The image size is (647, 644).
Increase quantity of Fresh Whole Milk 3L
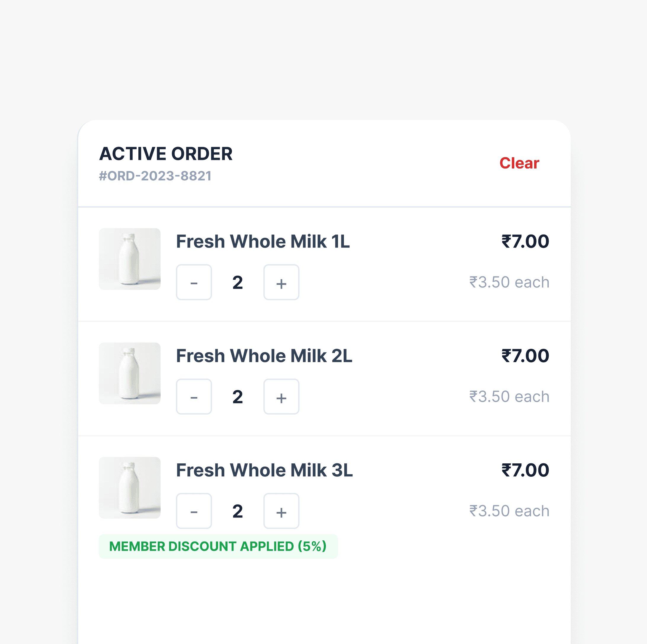tap(281, 511)
